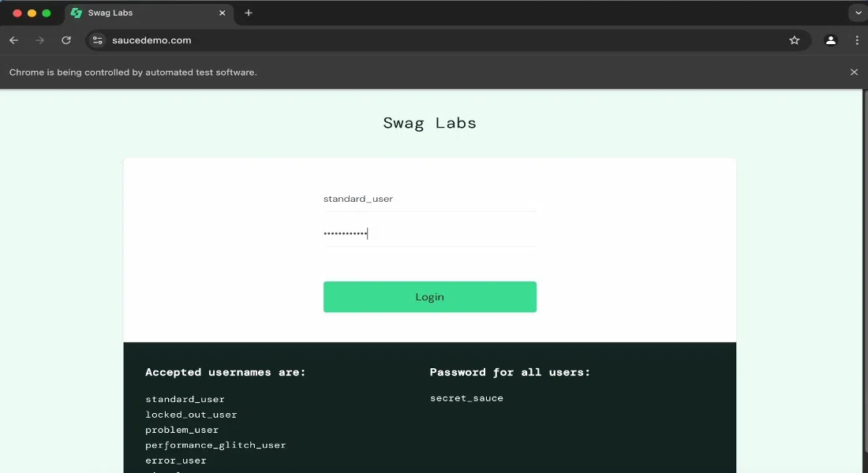This screenshot has width=868, height=473.
Task: Click locked_out_user in the usernames list
Action: pos(191,415)
